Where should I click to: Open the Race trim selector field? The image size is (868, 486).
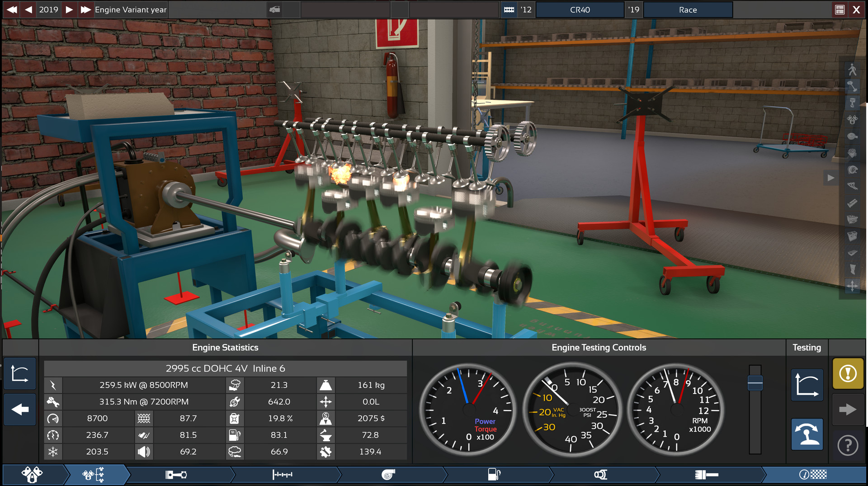coord(687,9)
